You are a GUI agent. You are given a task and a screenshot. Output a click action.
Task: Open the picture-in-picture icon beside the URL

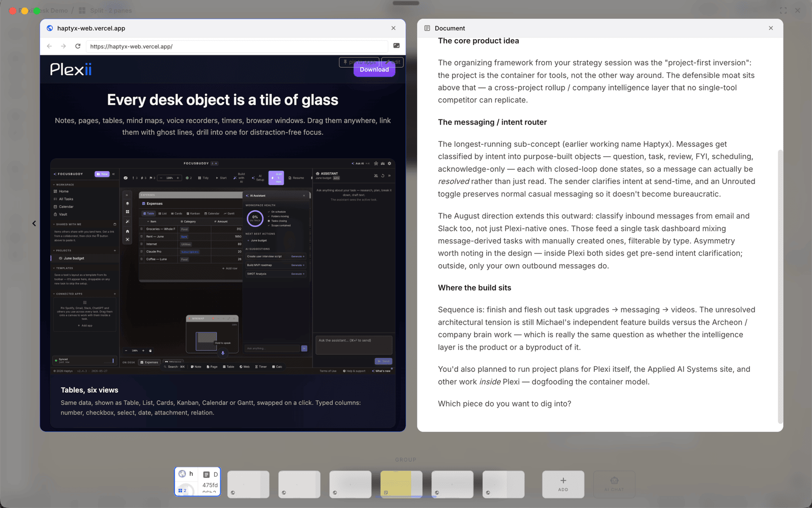(x=396, y=46)
